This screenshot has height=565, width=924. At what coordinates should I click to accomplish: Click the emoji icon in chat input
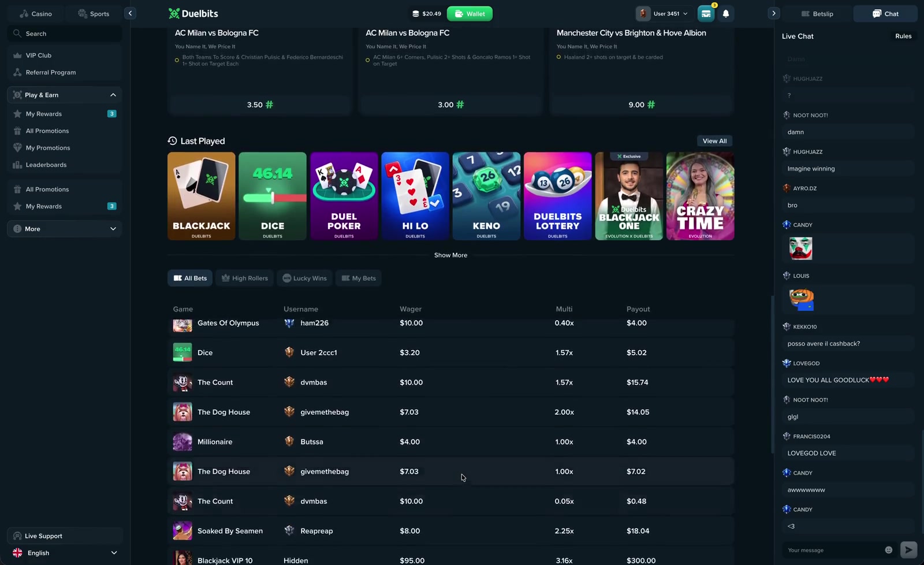click(x=889, y=550)
